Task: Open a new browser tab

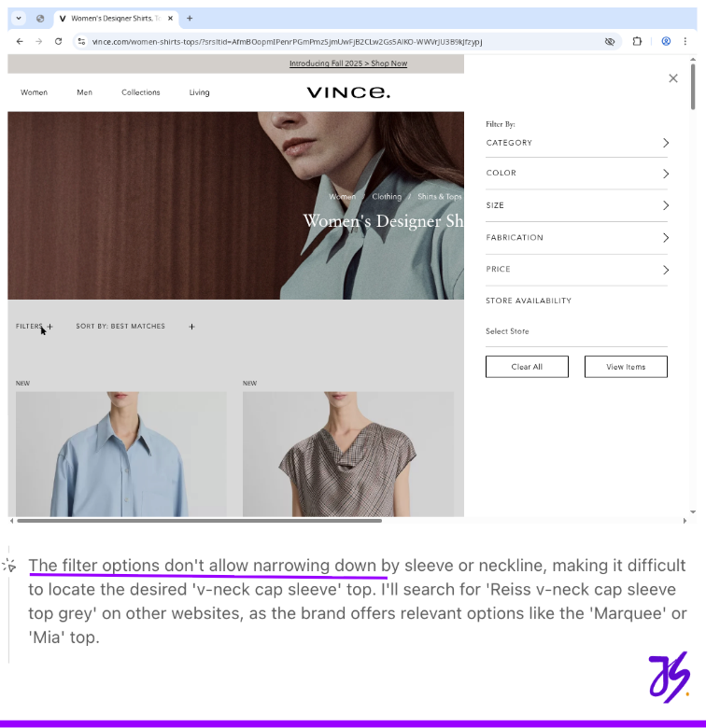Action: pos(190,18)
